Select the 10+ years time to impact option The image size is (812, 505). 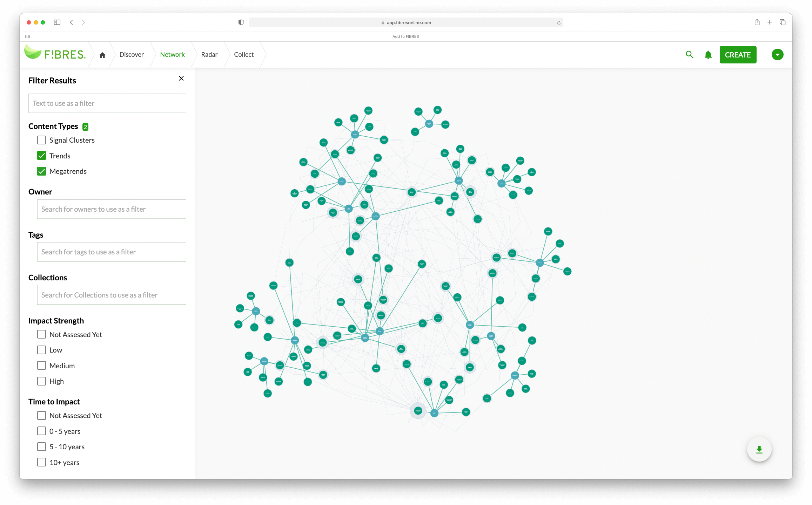[x=42, y=462]
